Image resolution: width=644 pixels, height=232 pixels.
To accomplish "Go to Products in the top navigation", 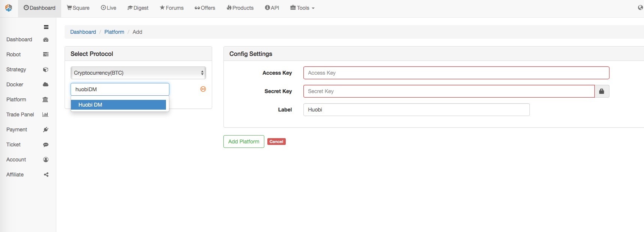I will 240,8.
